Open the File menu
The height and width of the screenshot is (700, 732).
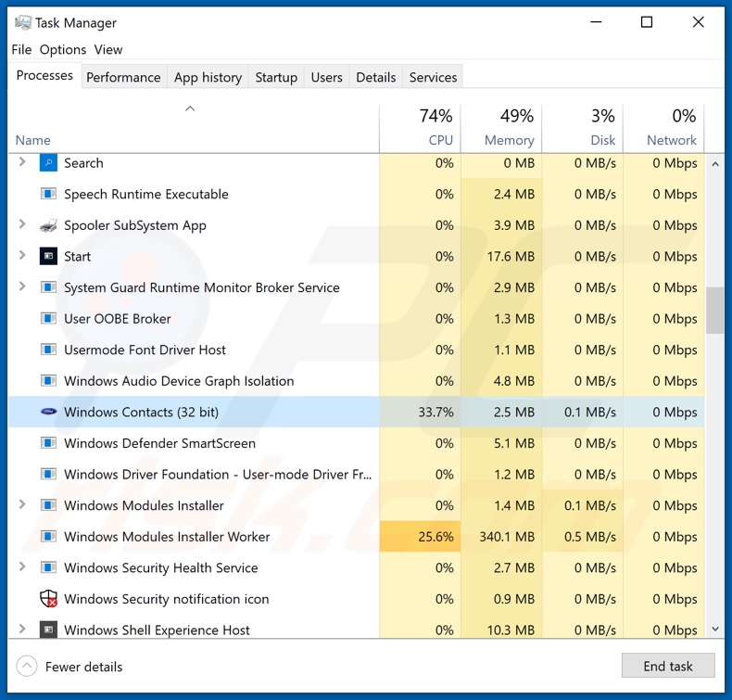pos(21,49)
